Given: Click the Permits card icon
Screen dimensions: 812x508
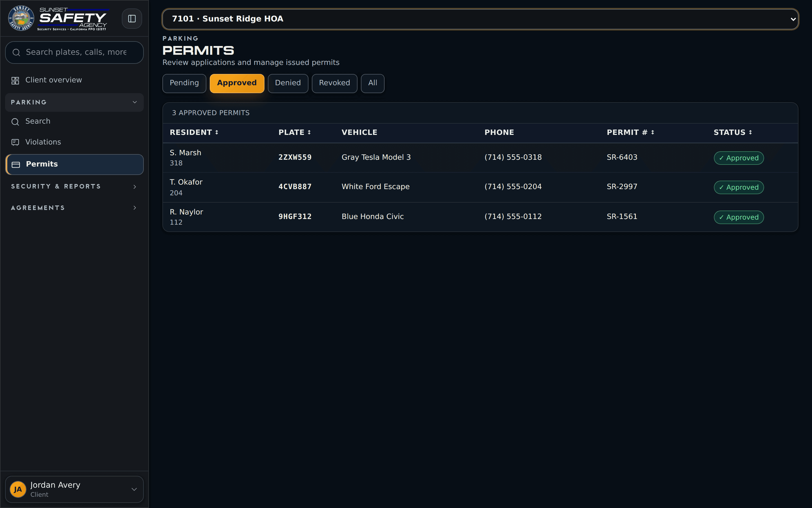Looking at the screenshot, I should [x=16, y=165].
